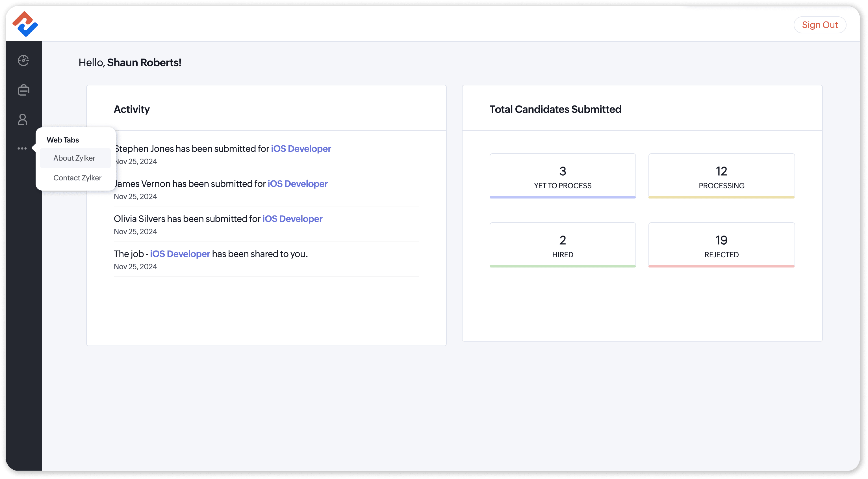Click the Hired count card
The width and height of the screenshot is (868, 479).
pyautogui.click(x=562, y=245)
